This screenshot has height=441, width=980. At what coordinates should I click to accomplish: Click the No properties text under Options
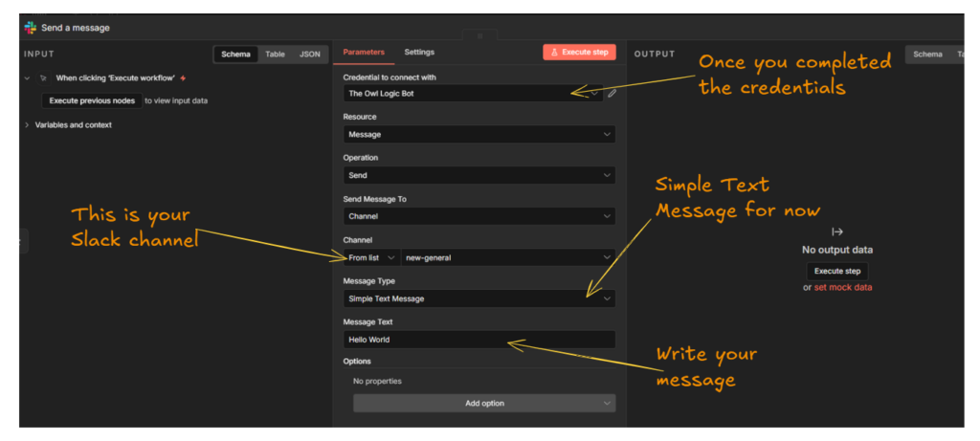pyautogui.click(x=377, y=381)
